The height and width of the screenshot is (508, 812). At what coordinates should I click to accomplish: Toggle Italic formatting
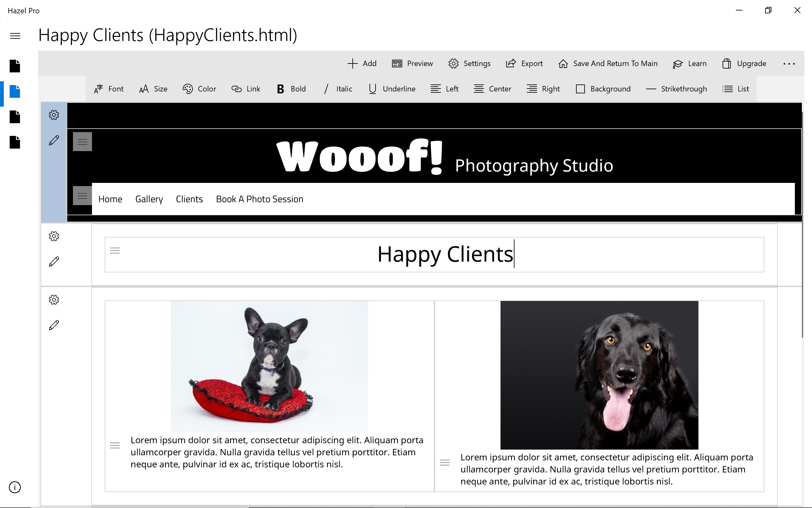point(337,89)
